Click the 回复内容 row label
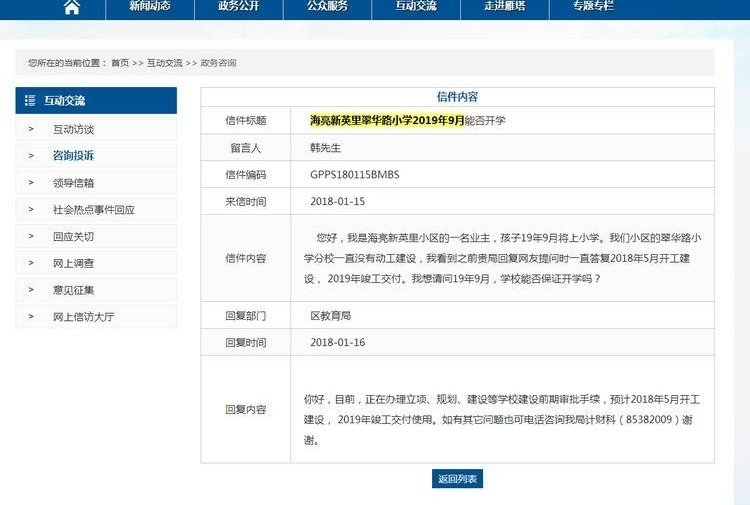This screenshot has height=505, width=750. [x=245, y=409]
